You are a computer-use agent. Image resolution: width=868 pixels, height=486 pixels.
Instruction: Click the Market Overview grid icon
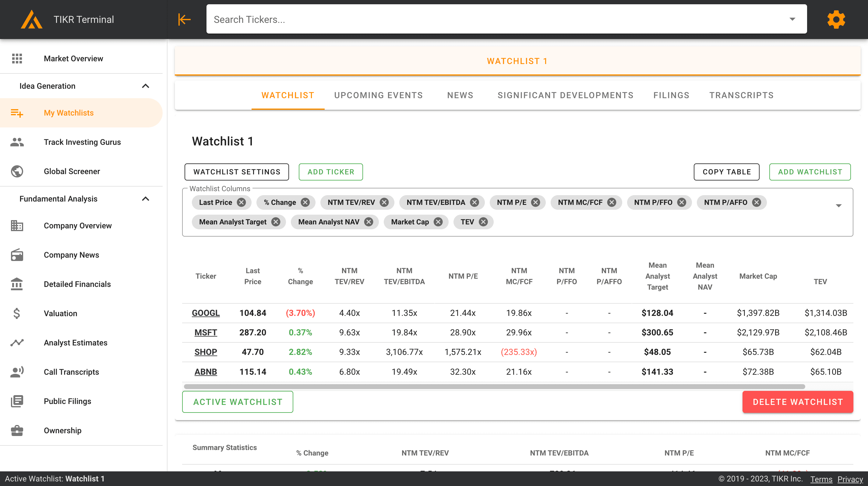click(17, 58)
